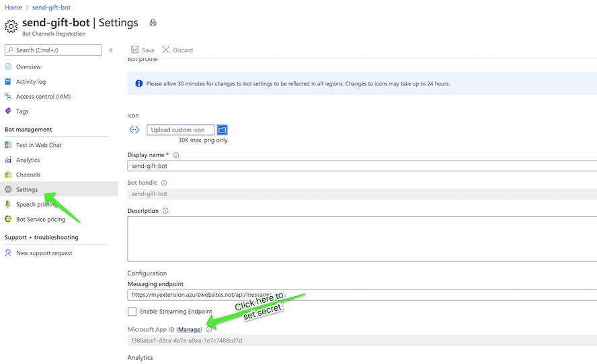Enable Streaming Endpoint checkbox
This screenshot has height=364, width=597.
(x=132, y=312)
